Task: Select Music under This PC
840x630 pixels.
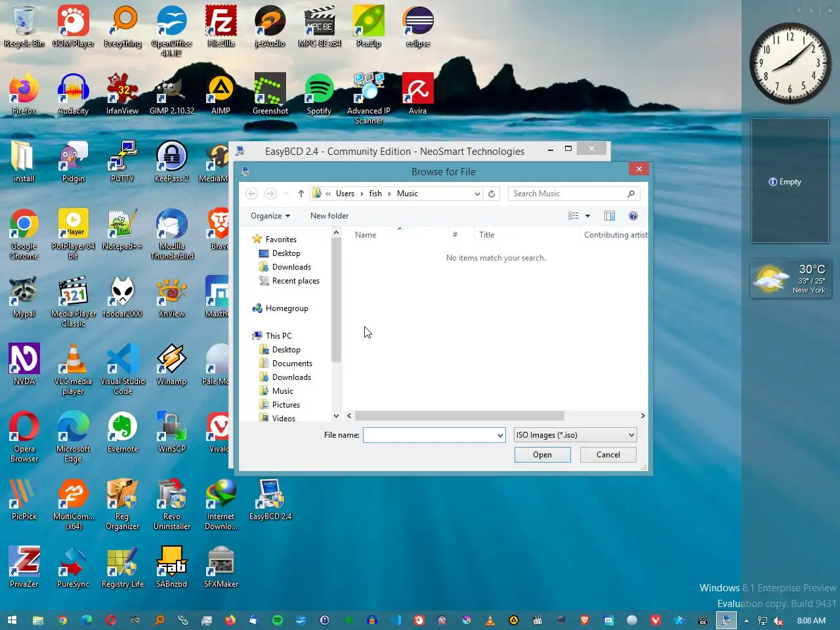Action: pos(282,391)
